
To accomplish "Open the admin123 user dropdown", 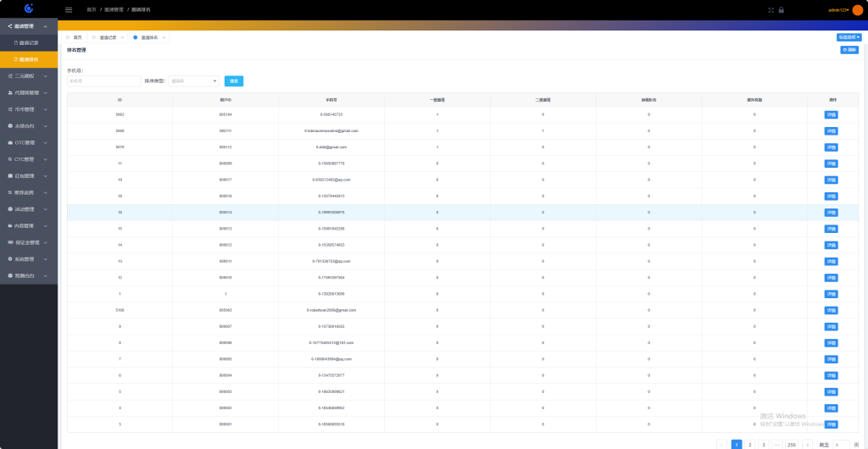I will 837,9.
